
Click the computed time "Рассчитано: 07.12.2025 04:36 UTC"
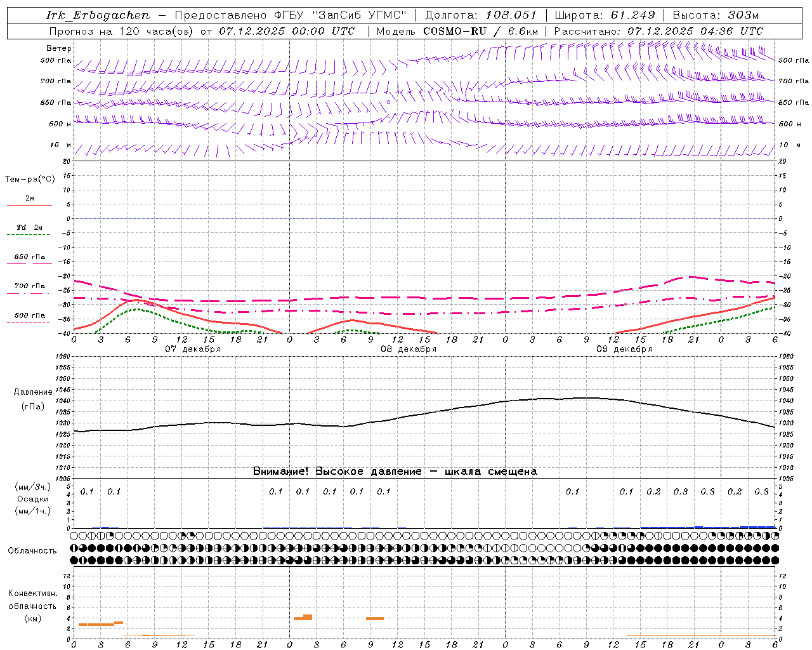(x=658, y=31)
